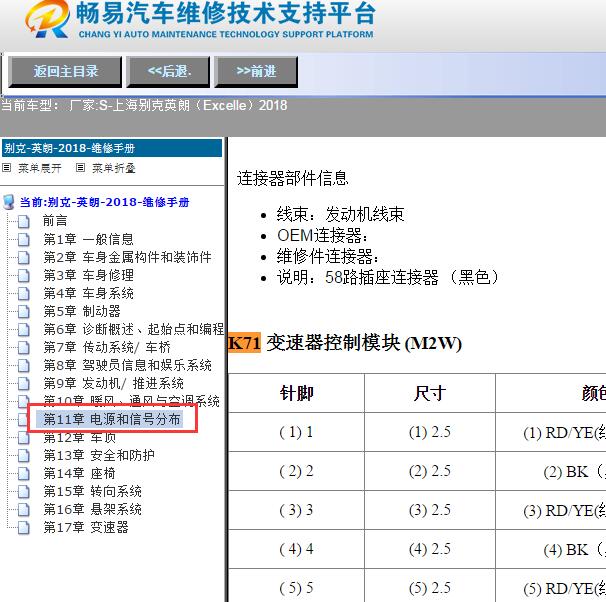Viewport: 606px width, 602px height.
Task: Click page icon beside 第7章
Action: 24,348
